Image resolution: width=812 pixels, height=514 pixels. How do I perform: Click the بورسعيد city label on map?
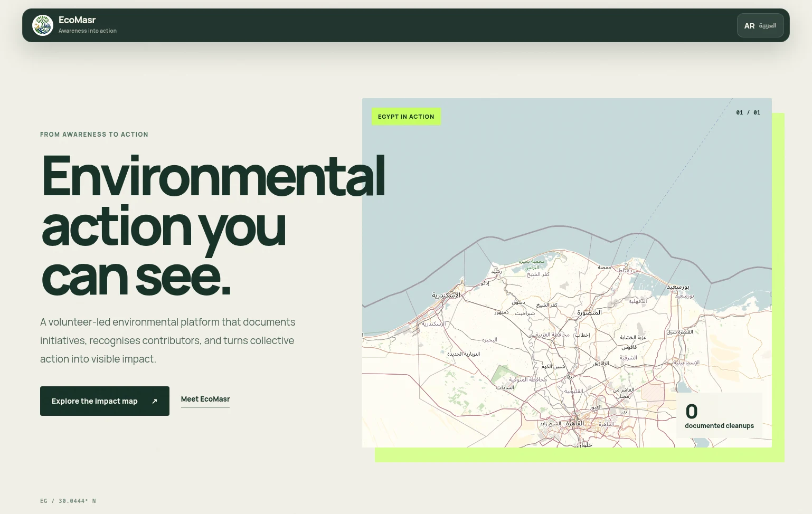[678, 287]
